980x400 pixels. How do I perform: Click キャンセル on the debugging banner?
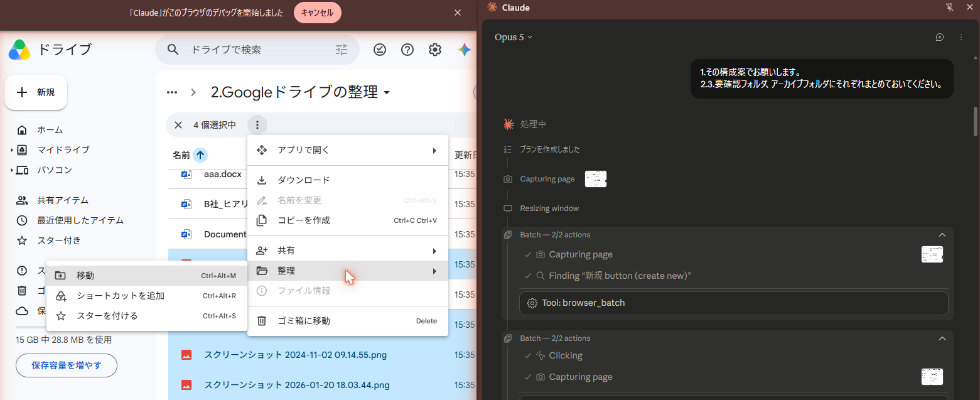(317, 13)
